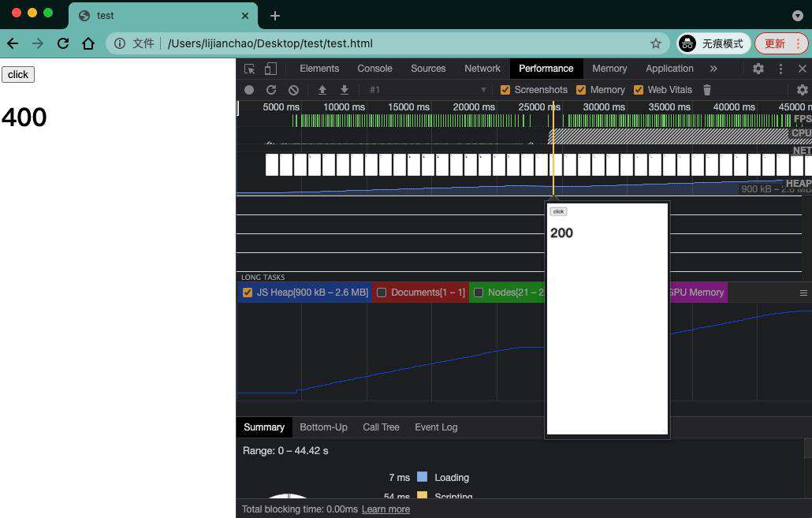Start recording a performance profile
812x518 pixels.
pos(249,90)
